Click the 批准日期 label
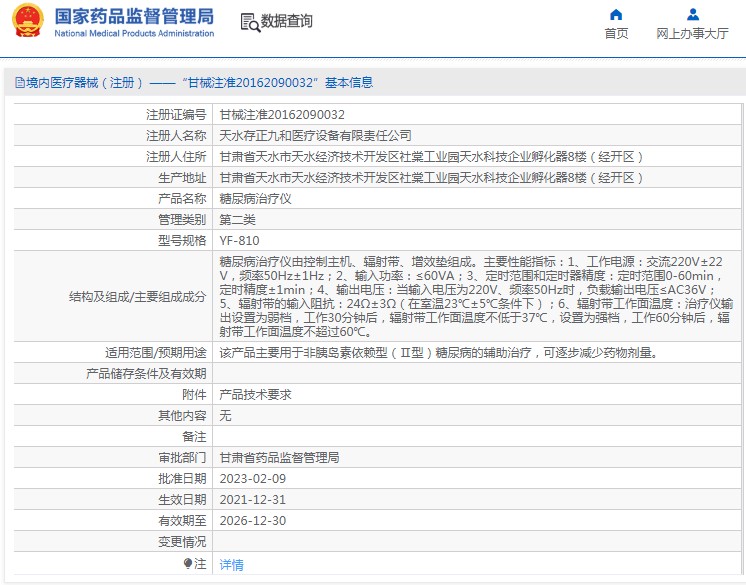Screen dimensions: 746x585 click(x=182, y=478)
